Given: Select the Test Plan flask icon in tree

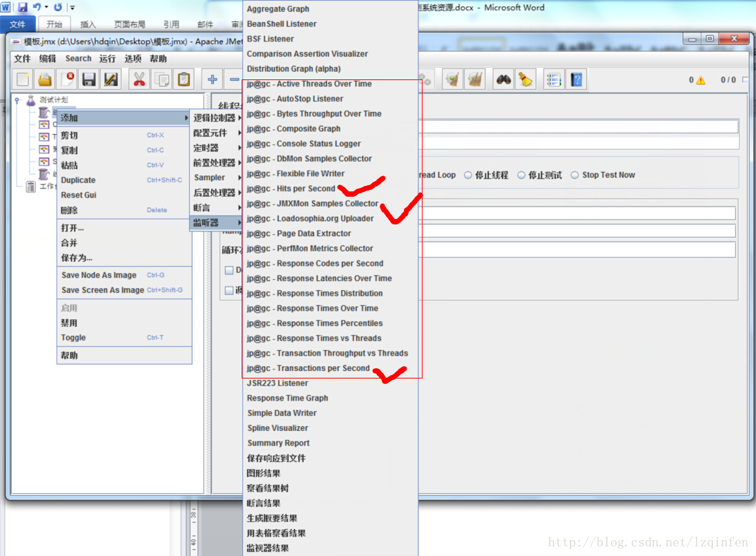Looking at the screenshot, I should click(31, 100).
